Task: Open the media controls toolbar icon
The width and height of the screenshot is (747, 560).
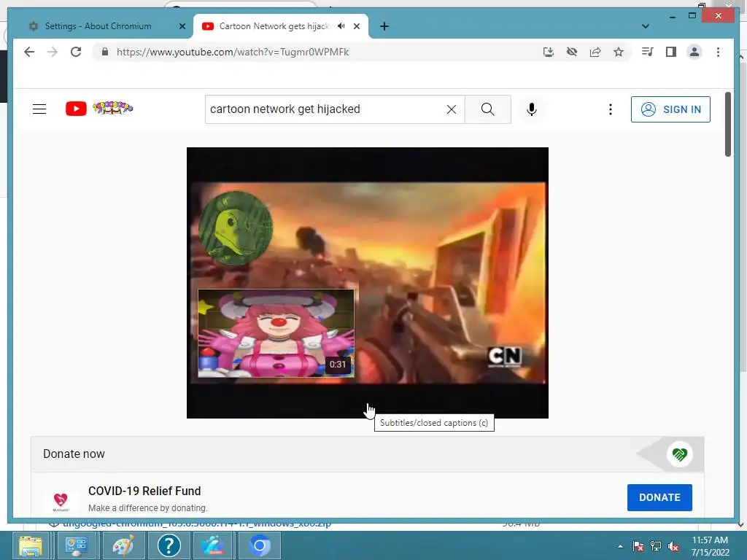Action: [648, 52]
